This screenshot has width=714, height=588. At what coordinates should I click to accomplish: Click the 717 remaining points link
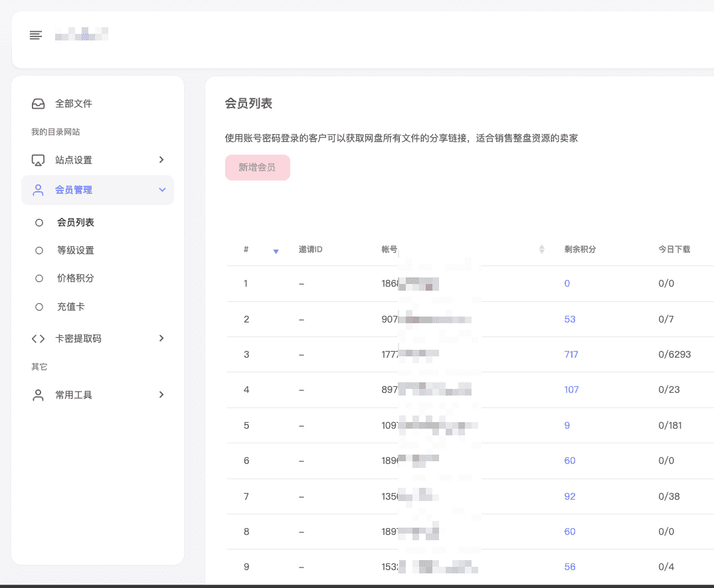571,354
